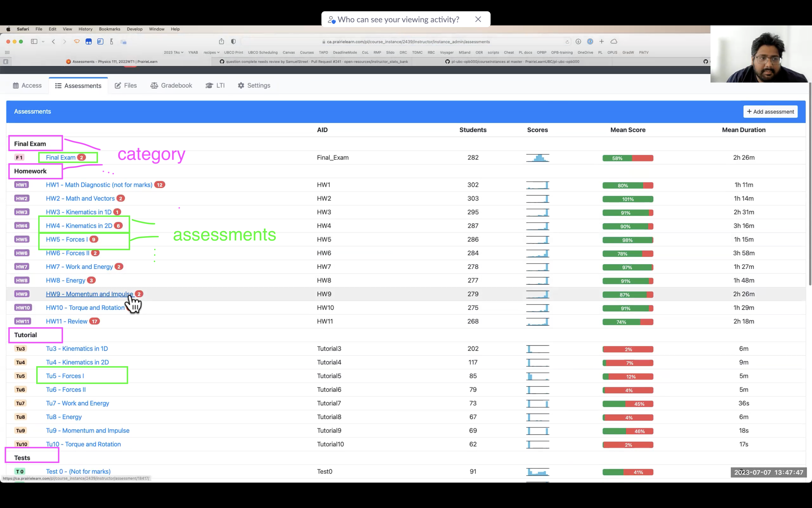Click the 1Password extension icon

click(590, 41)
